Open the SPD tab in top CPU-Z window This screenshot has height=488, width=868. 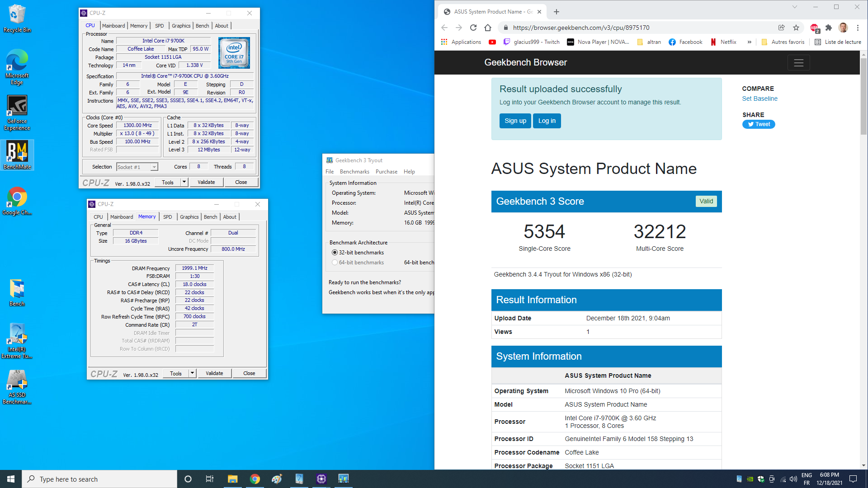160,26
